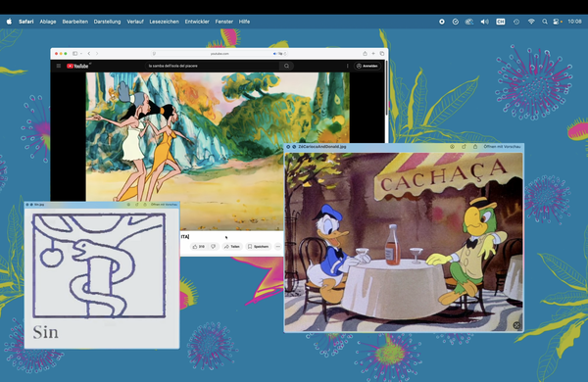
Task: Open the YouTube hamburger guide menu
Action: [59, 66]
